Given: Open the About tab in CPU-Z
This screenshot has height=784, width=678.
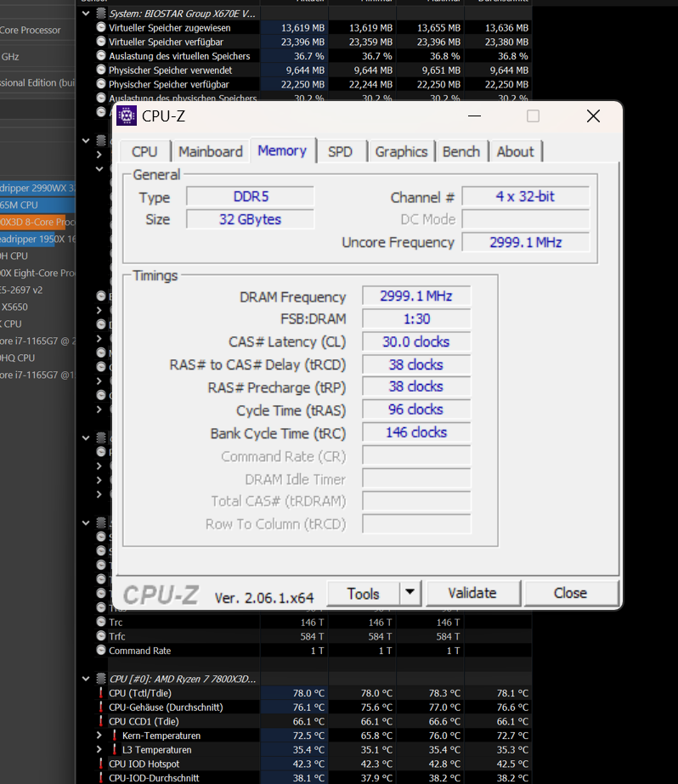Looking at the screenshot, I should pyautogui.click(x=515, y=151).
